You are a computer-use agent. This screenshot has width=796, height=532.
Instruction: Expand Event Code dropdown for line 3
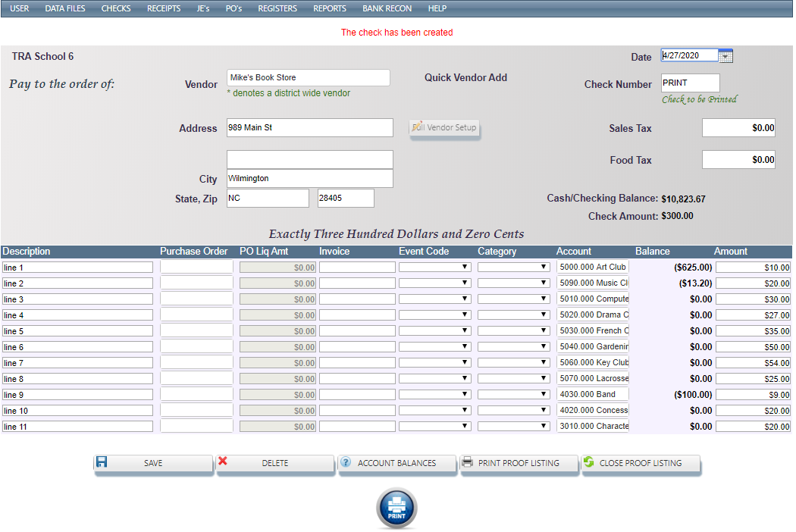point(435,299)
